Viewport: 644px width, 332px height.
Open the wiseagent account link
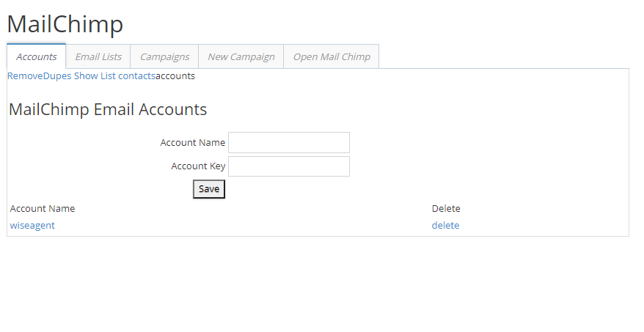(32, 225)
